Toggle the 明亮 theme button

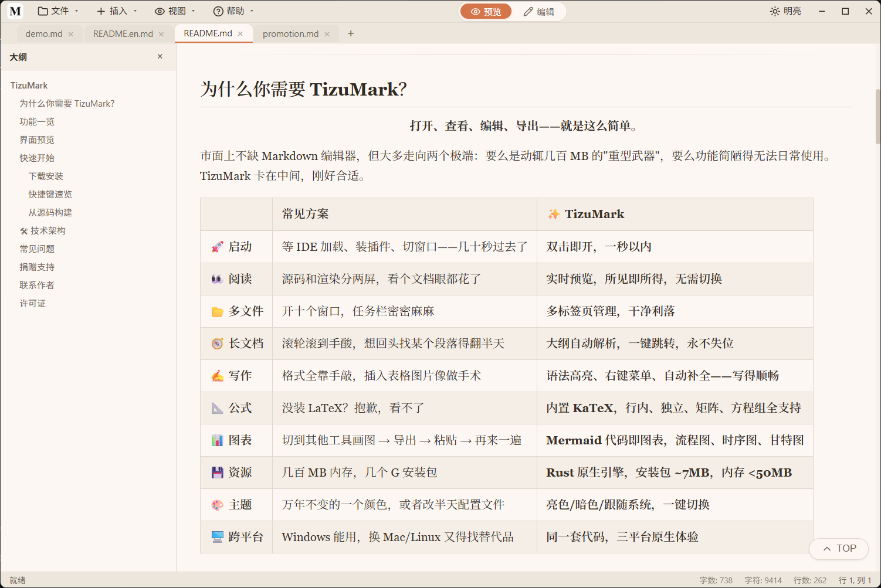pyautogui.click(x=785, y=11)
